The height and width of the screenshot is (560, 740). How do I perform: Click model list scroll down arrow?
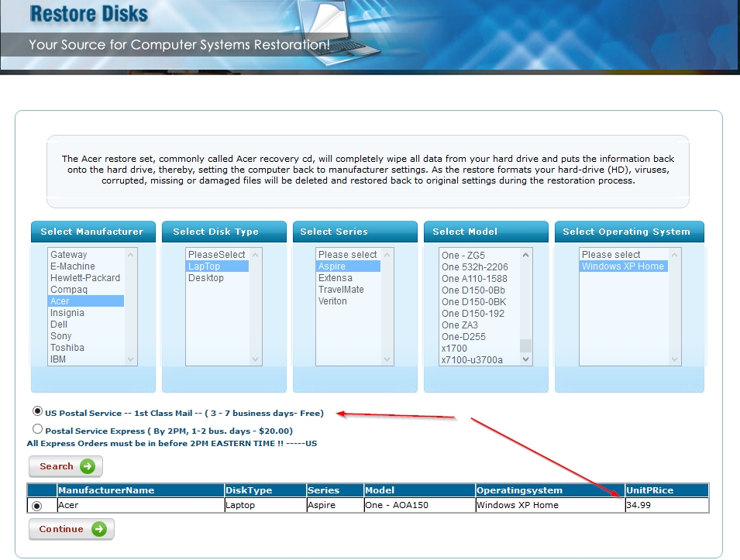525,359
